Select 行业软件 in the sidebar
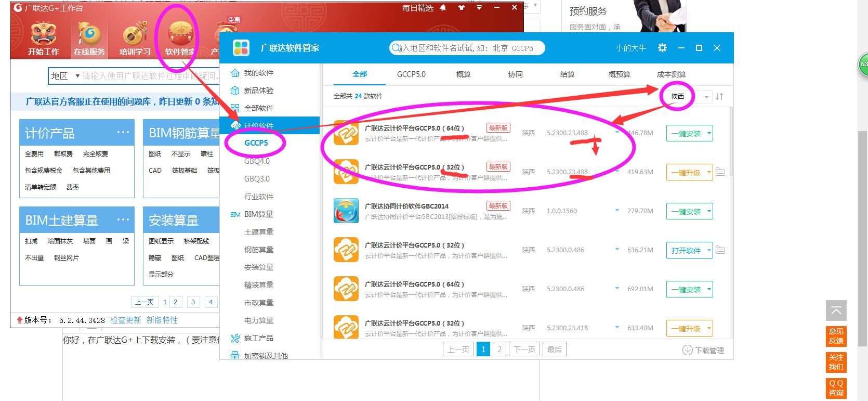Image resolution: width=868 pixels, height=401 pixels. tap(259, 197)
